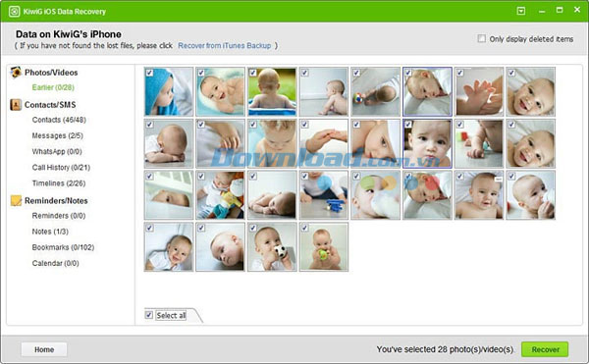This screenshot has width=589, height=364.
Task: Open Messages (2/5) list
Action: 58,135
